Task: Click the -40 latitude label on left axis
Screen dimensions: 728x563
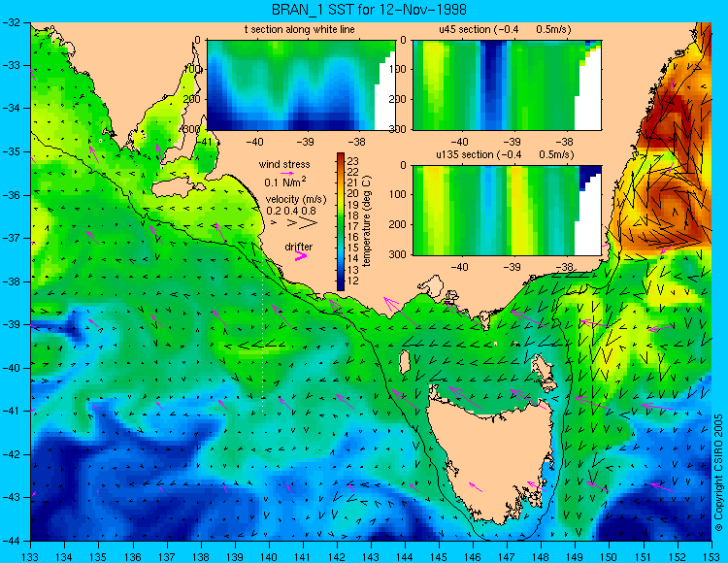Action: tap(12, 368)
